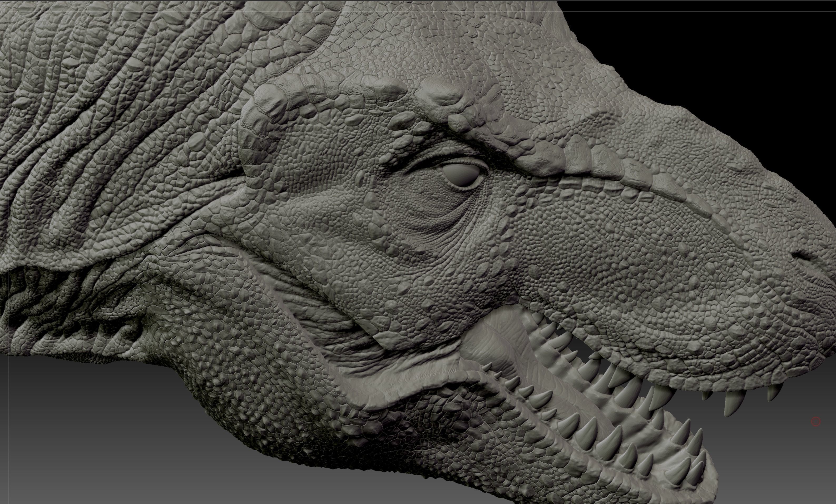
Task: Click the dinosaur's eyeball on the sculpt
Action: tap(461, 175)
